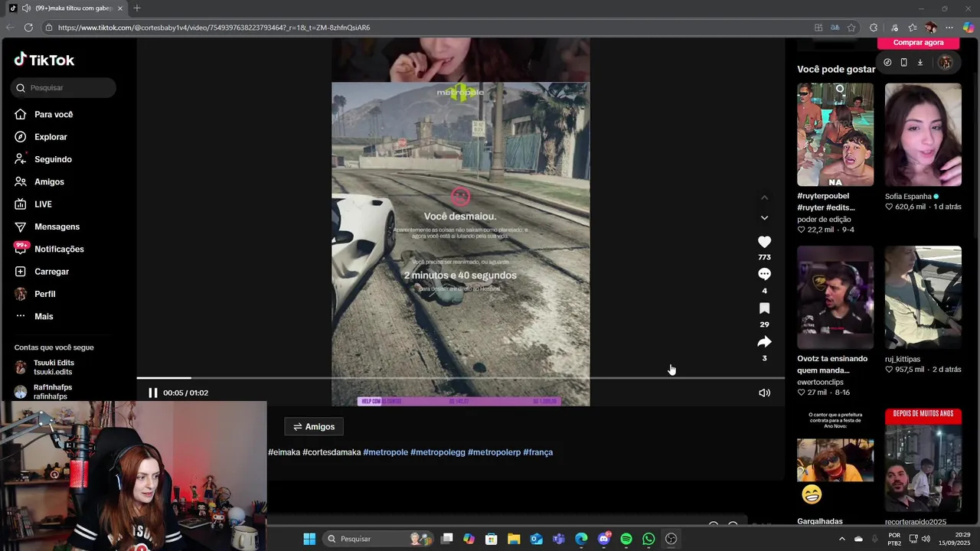Open the TikTok coins icon in top pill
The height and width of the screenshot is (551, 980).
tap(887, 63)
